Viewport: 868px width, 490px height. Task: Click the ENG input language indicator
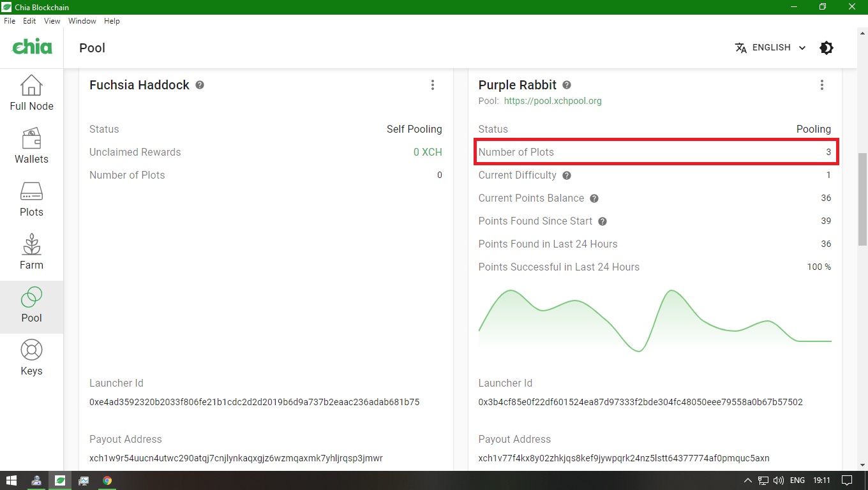[798, 480]
